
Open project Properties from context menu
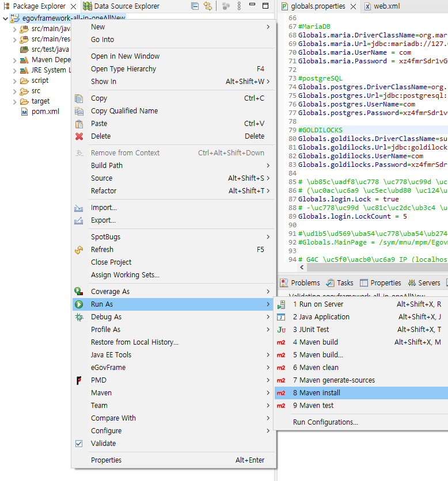pyautogui.click(x=173, y=460)
